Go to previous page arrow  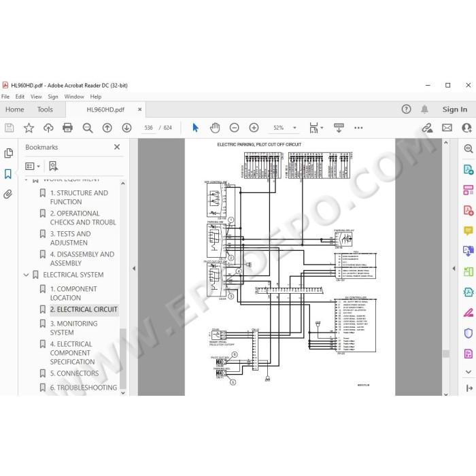pos(107,128)
